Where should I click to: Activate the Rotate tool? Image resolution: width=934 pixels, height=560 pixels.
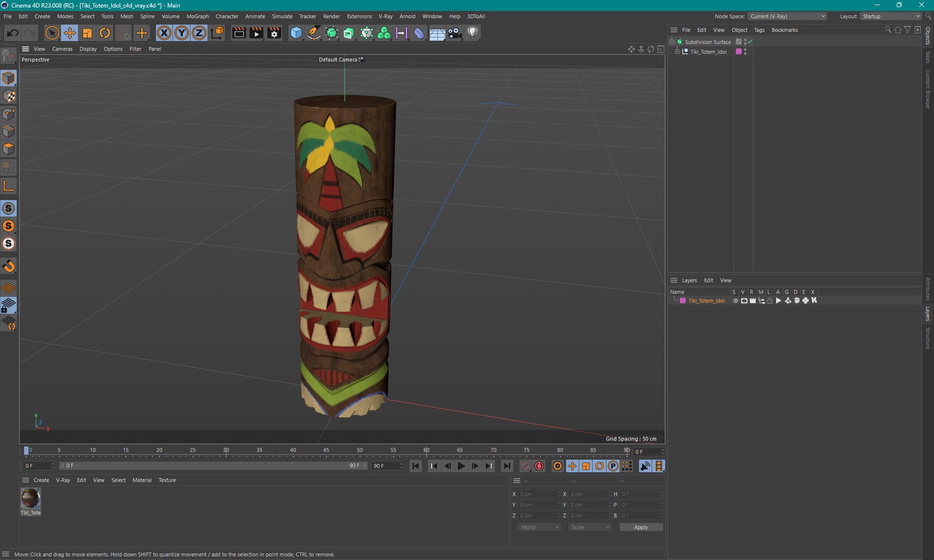(105, 33)
